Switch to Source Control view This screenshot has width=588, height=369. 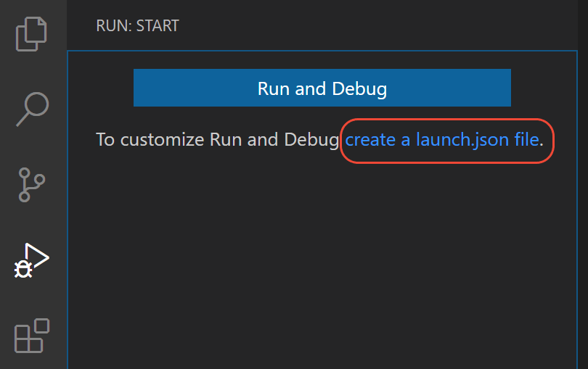point(32,184)
